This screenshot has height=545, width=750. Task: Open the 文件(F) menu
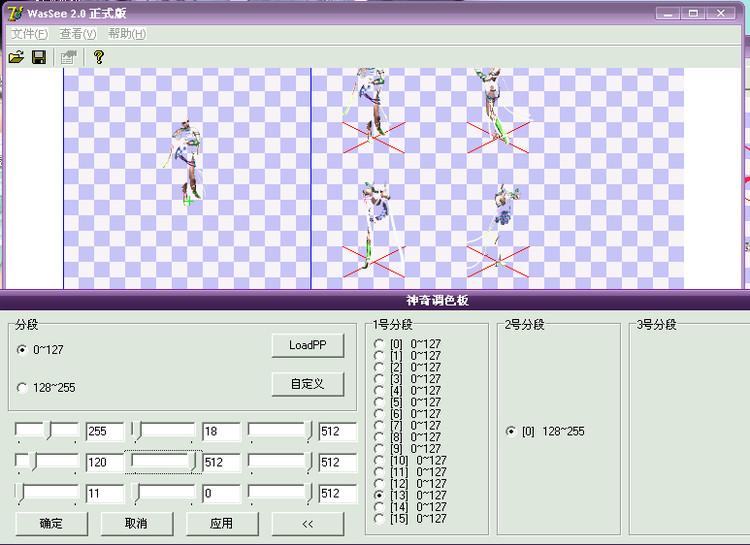pos(30,34)
